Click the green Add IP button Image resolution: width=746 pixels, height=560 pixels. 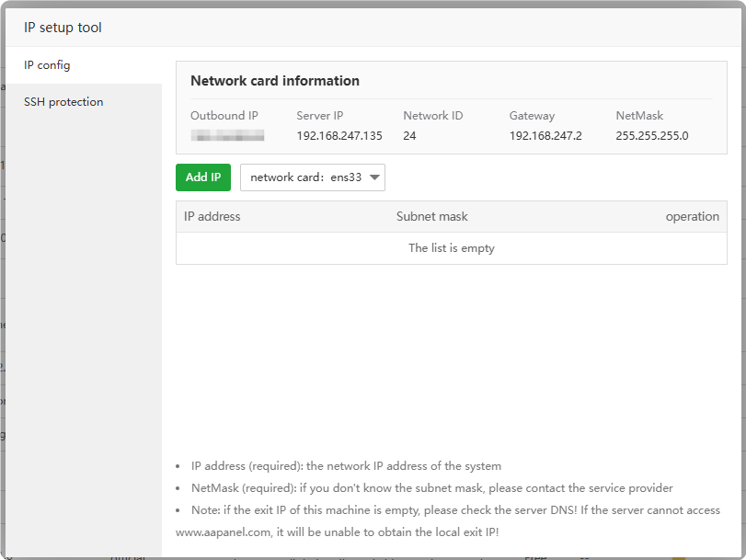[202, 177]
